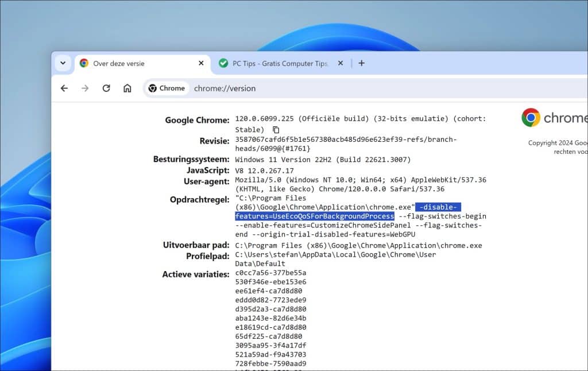Close the PC Tips tab
The image size is (588, 371).
(340, 63)
